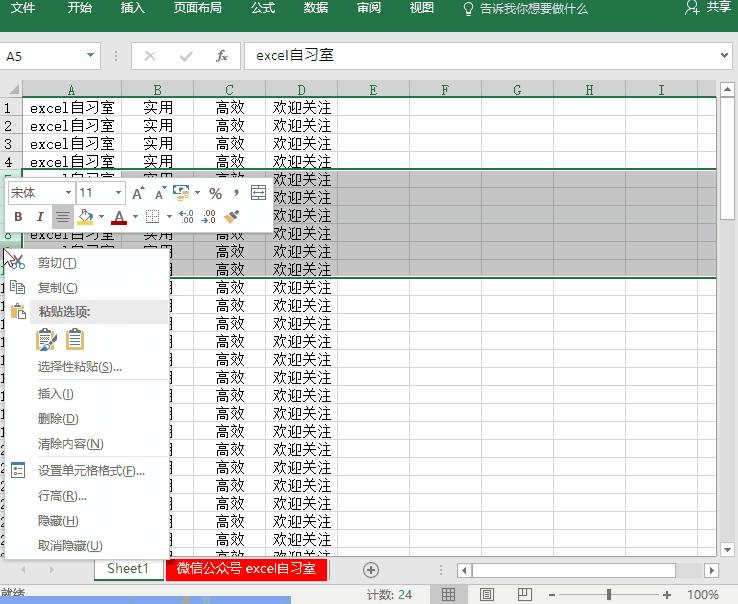Screen dimensions: 738x604
Task: Toggle center alignment in the mini toolbar
Action: click(x=62, y=217)
